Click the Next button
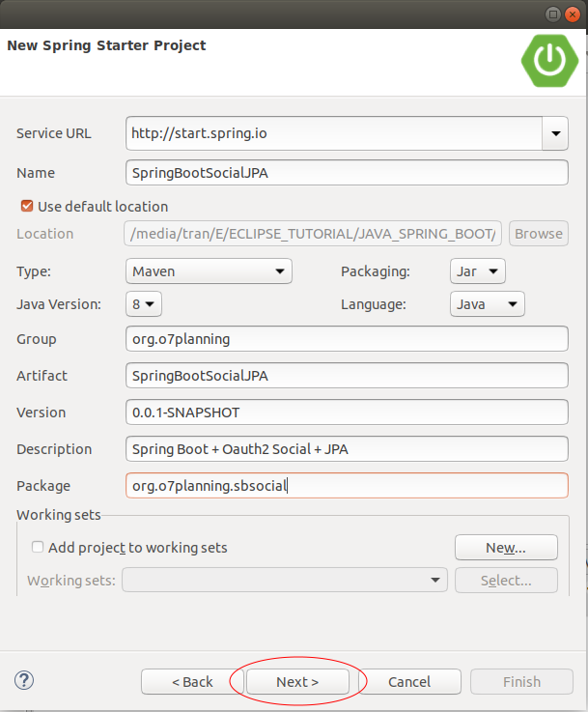The image size is (588, 712). [x=297, y=682]
